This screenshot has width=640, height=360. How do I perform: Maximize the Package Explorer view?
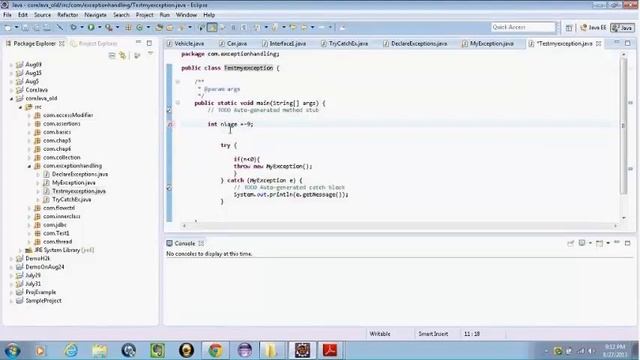point(149,43)
